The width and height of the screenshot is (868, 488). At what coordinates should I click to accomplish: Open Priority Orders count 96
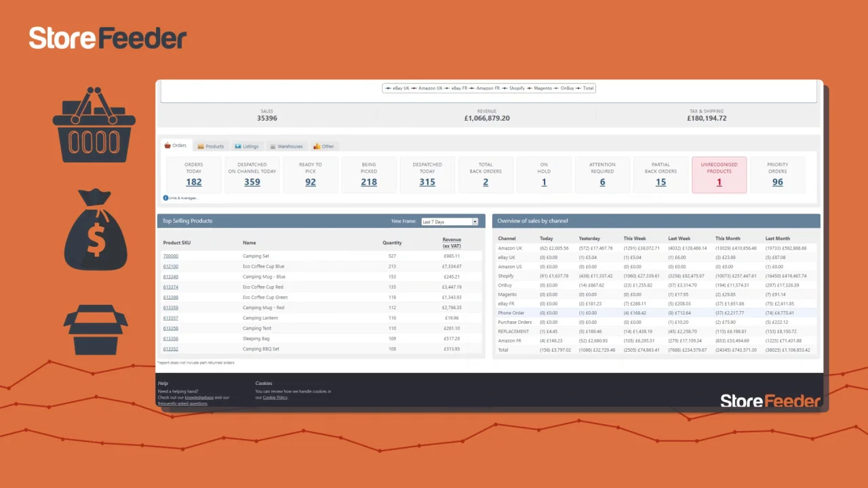777,182
